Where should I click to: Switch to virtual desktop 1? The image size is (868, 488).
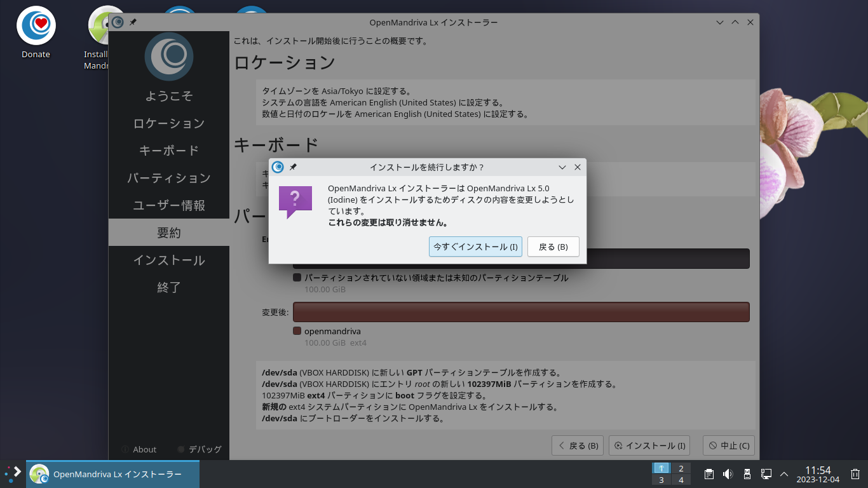coord(661,468)
